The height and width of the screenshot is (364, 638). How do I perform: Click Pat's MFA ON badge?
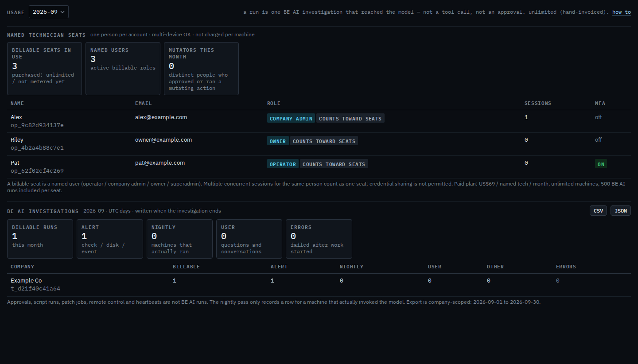click(x=601, y=164)
